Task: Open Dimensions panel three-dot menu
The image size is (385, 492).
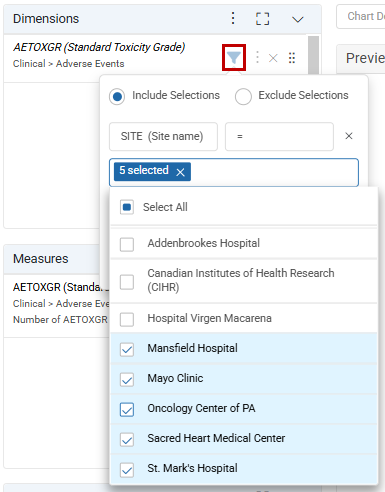Action: [233, 18]
